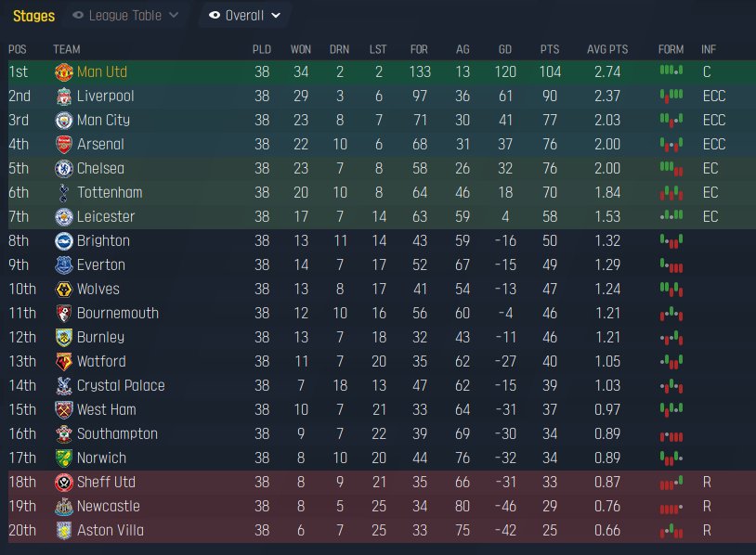Viewport: 756px width, 555px height.
Task: Open the Crystal Palace team name
Action: coord(121,385)
